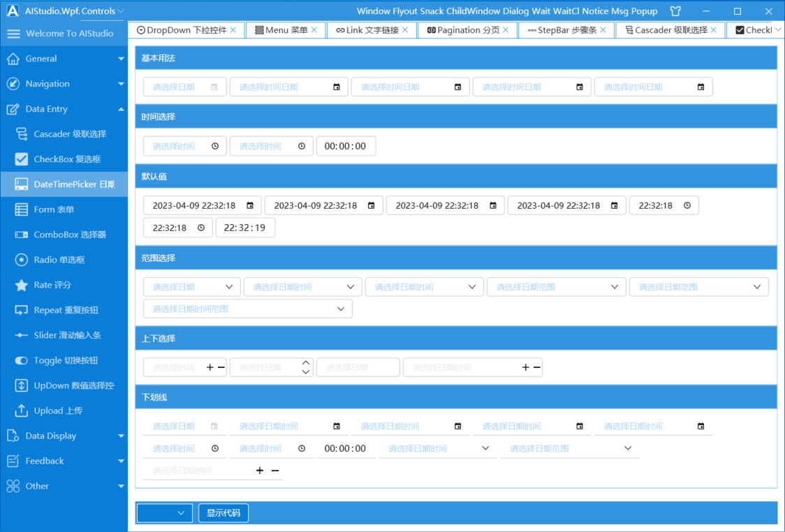This screenshot has width=785, height=532.
Task: Expand the General section arrow
Action: tap(121, 59)
